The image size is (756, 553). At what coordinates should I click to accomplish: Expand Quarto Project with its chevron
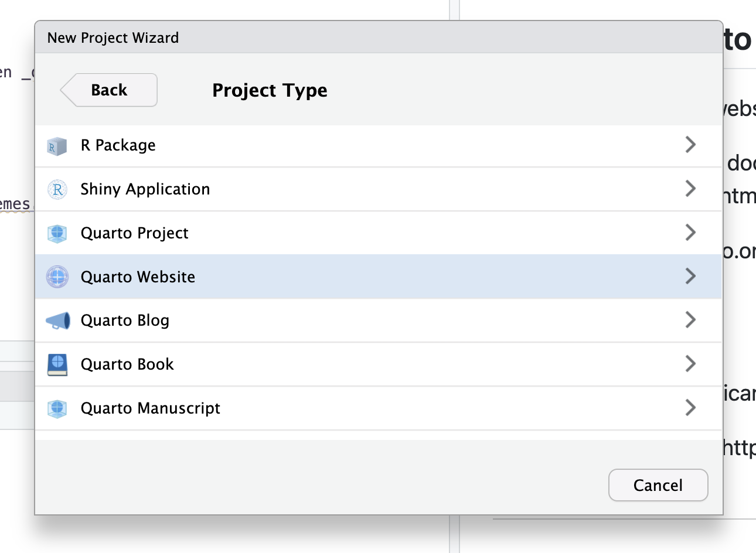click(x=690, y=233)
